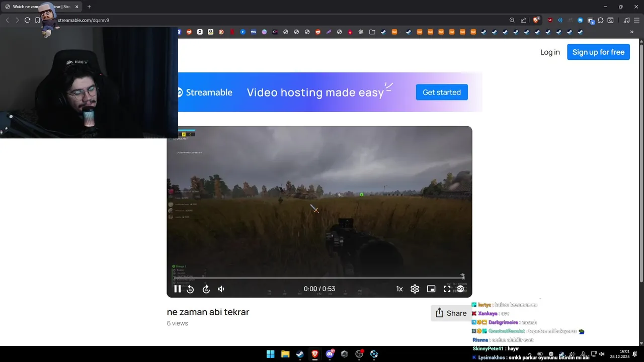Reload the page

coord(27,20)
